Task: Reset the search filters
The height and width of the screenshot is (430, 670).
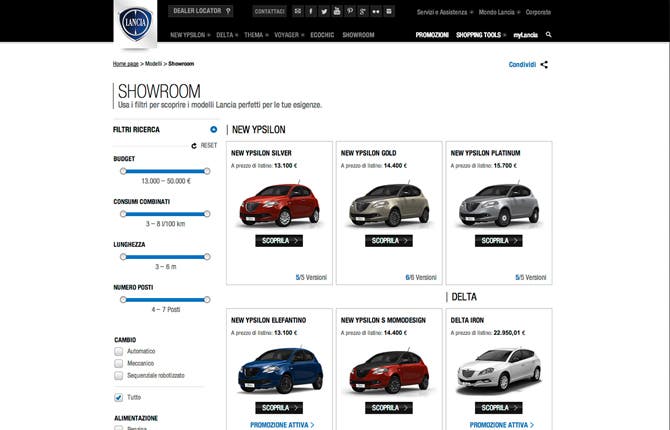Action: click(203, 145)
